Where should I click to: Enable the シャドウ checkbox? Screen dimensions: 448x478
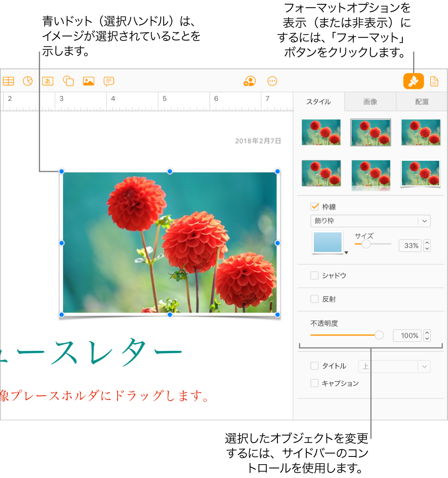coord(314,275)
